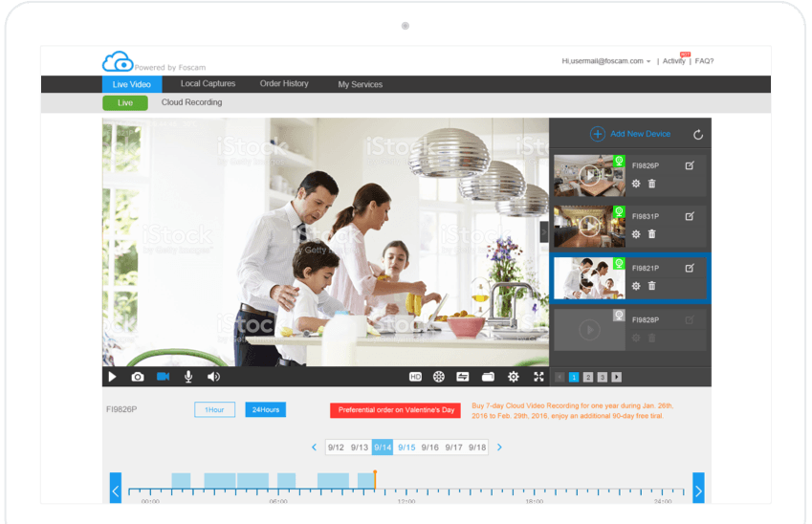Open the user email account dropdown
This screenshot has width=812, height=524.
pyautogui.click(x=606, y=61)
